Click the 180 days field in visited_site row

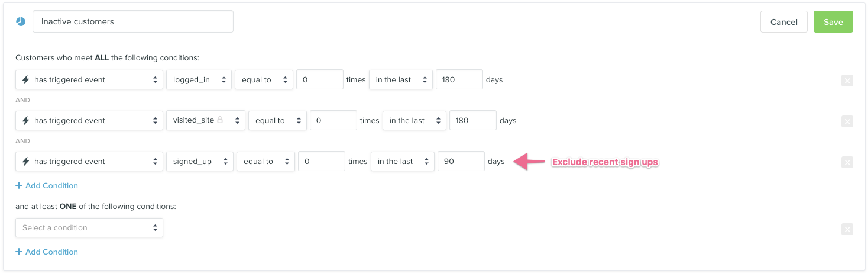472,121
